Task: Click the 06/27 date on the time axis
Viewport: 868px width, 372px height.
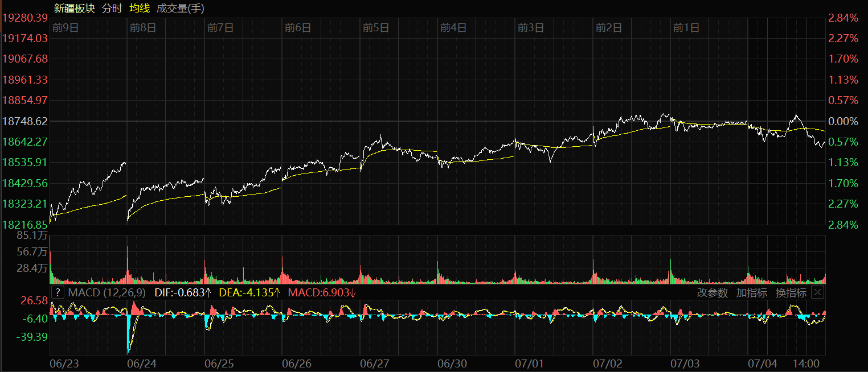Action: (x=375, y=363)
